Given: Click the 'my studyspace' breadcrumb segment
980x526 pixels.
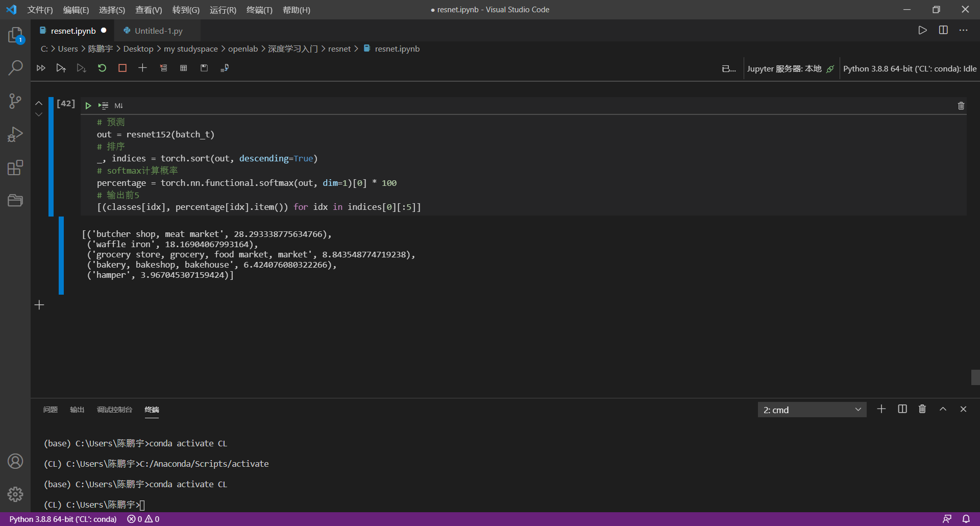Looking at the screenshot, I should pos(191,49).
